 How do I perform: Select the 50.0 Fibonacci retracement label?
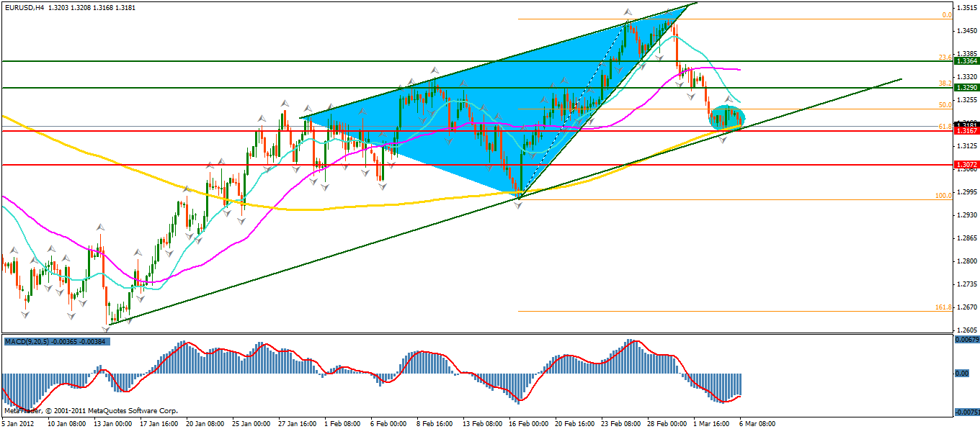(945, 104)
